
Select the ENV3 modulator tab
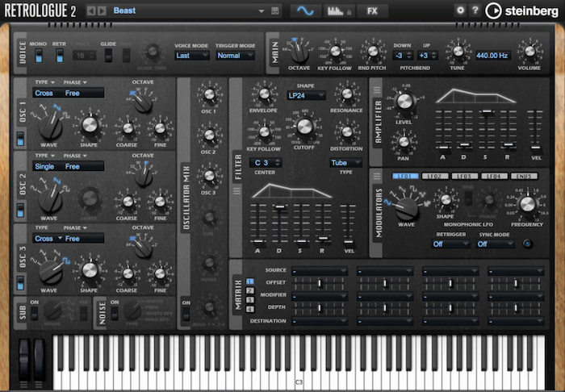tap(523, 176)
